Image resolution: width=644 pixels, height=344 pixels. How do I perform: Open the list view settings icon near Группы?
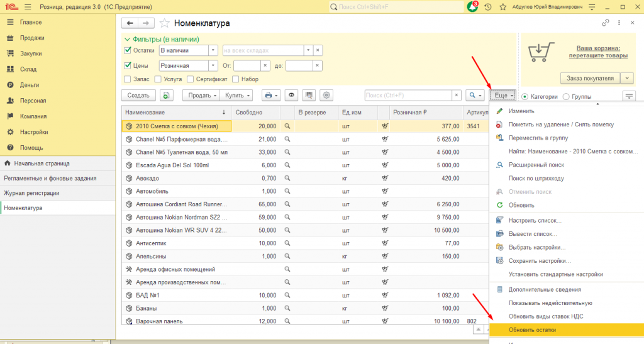point(629,96)
